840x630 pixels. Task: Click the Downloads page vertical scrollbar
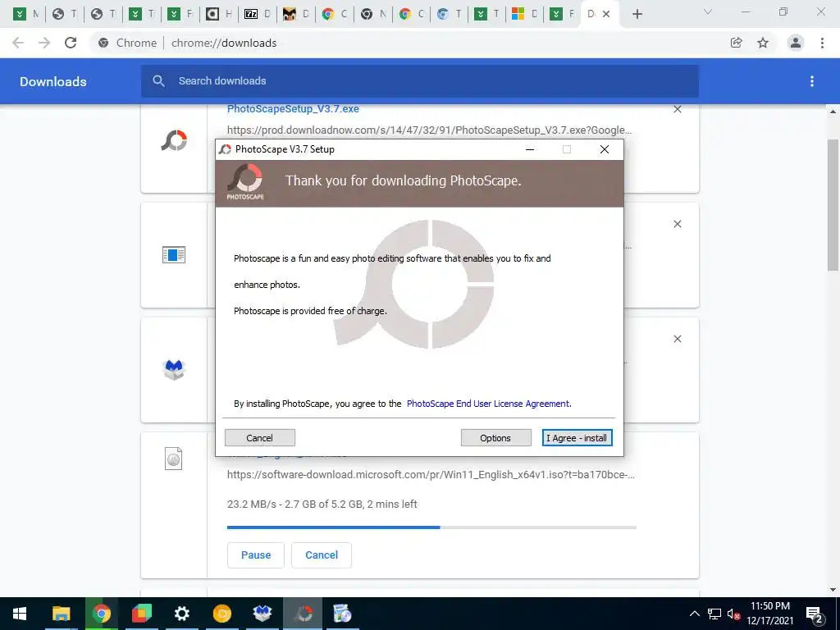(x=833, y=204)
